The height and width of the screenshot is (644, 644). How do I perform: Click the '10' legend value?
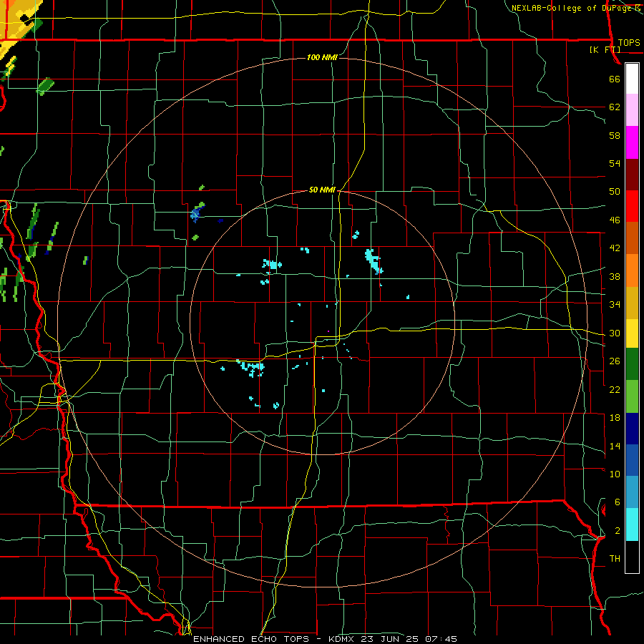[x=615, y=474]
